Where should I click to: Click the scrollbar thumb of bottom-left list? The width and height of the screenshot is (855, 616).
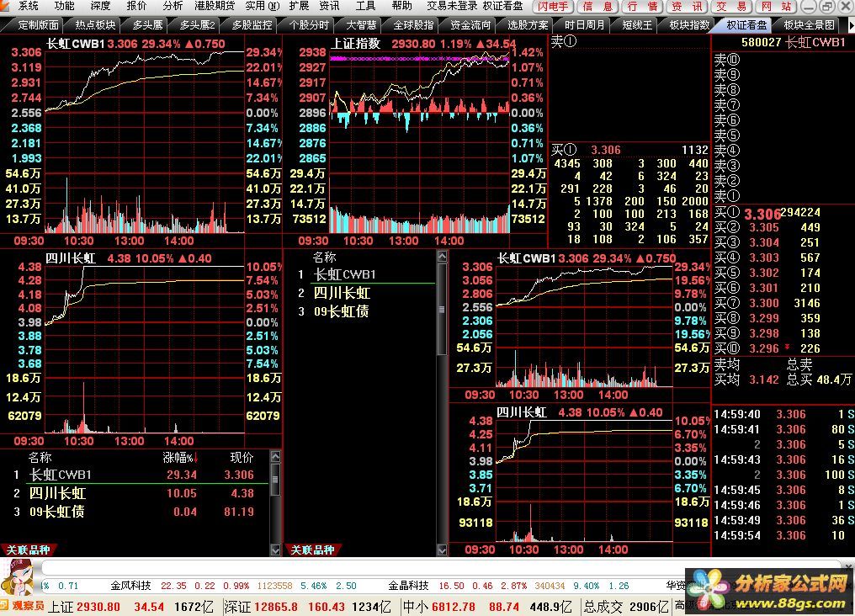(x=275, y=480)
